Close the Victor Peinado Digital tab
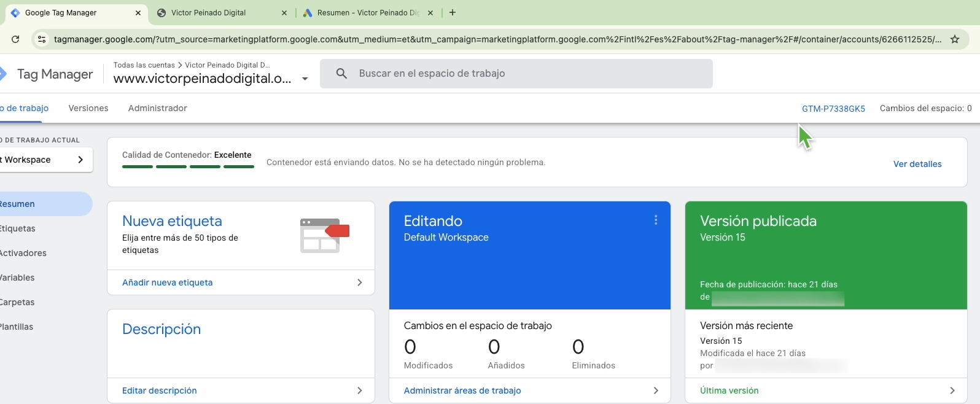The height and width of the screenshot is (404, 980). 284,13
